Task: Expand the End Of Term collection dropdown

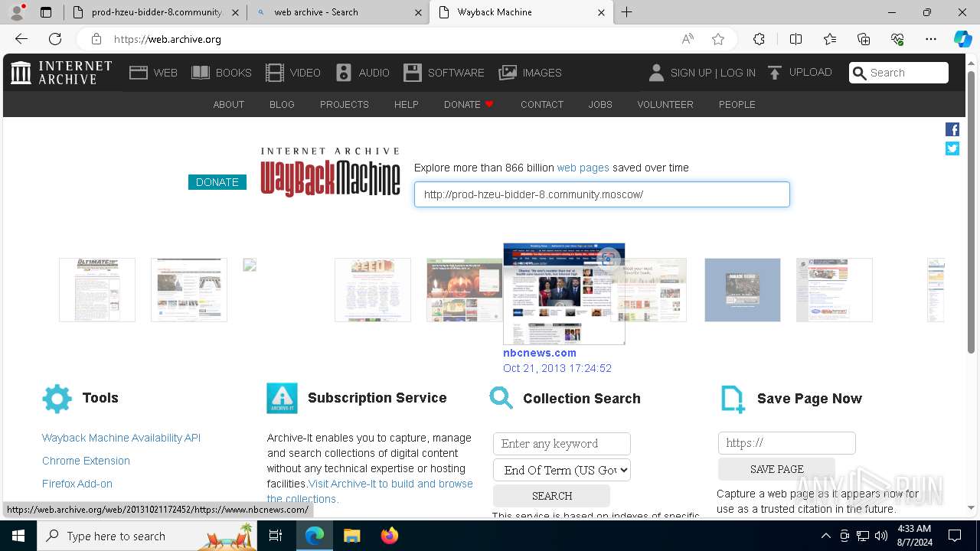Action: pos(562,470)
